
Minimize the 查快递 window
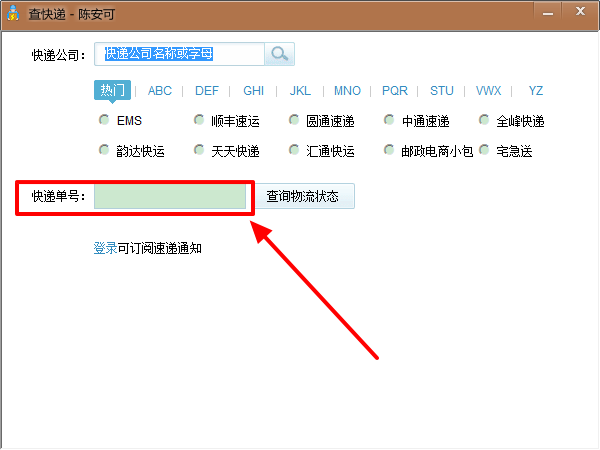point(548,13)
